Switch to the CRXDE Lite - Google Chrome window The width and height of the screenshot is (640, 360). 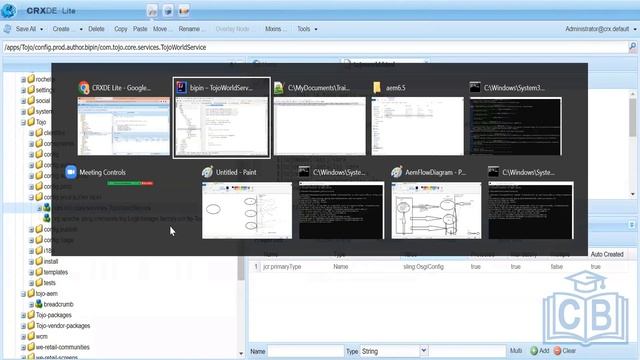(x=123, y=118)
